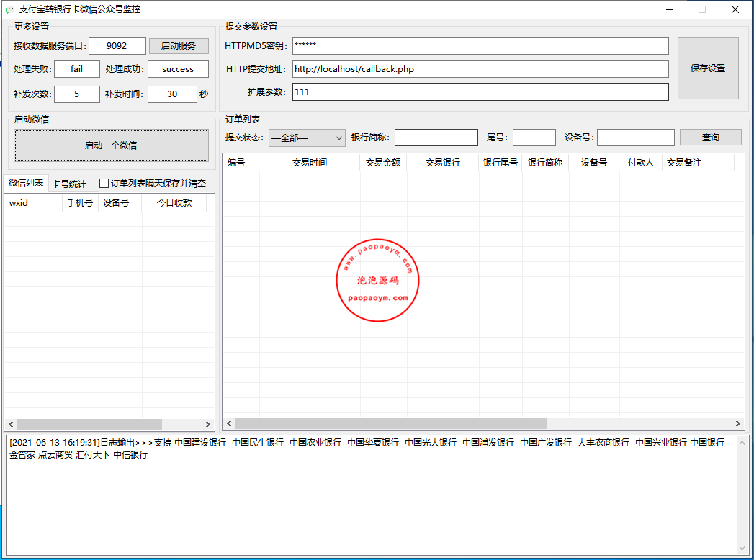The image size is (754, 560).
Task: Click the 尾号 filter field
Action: pyautogui.click(x=534, y=137)
